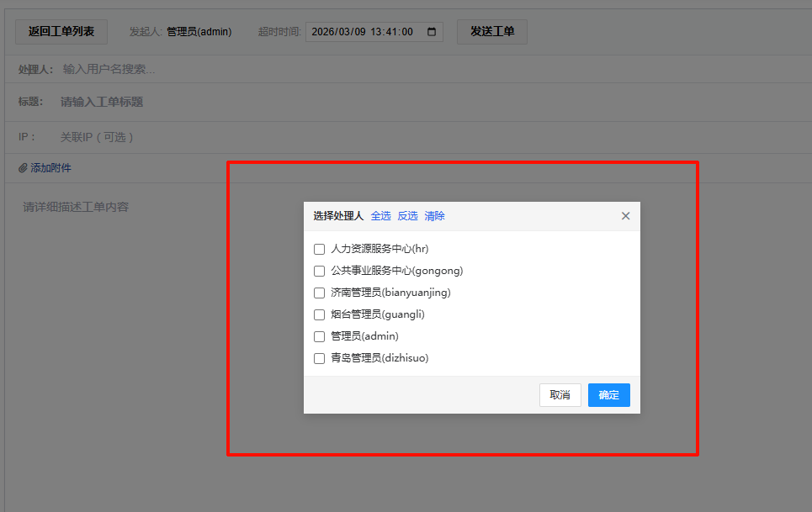Click the 反选 invert selection link
Viewport: 812px width, 512px height.
click(x=407, y=216)
